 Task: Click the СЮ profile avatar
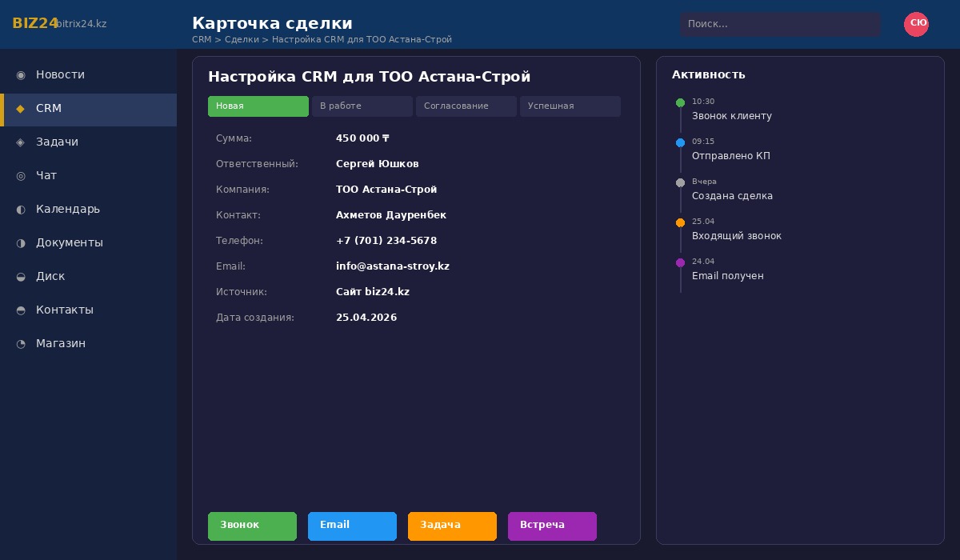click(917, 24)
